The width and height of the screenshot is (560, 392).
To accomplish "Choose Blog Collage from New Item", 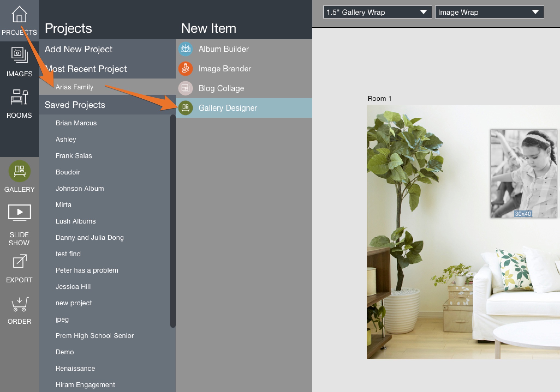I will pos(244,88).
